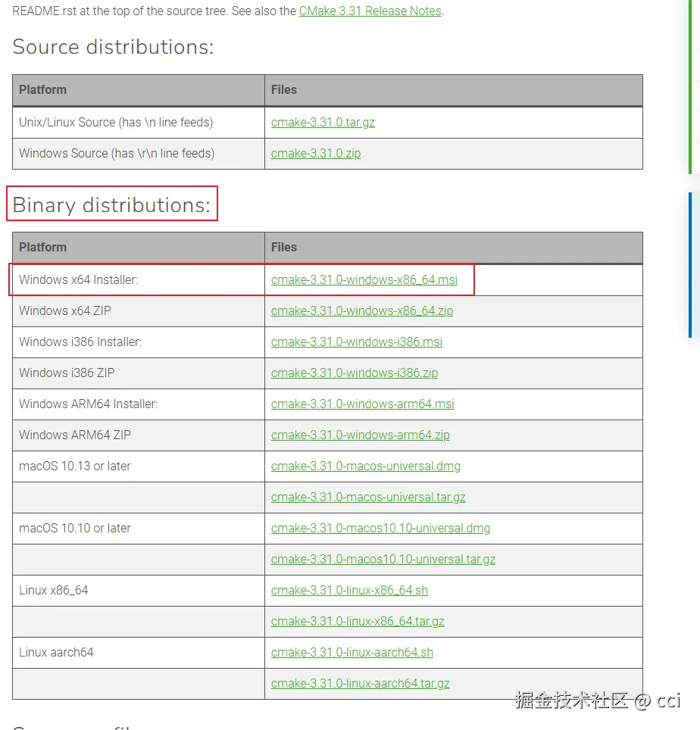Download cmake-3.31.0-macos-universal.tar.gz file
Viewport: 700px width, 730px height.
point(368,498)
